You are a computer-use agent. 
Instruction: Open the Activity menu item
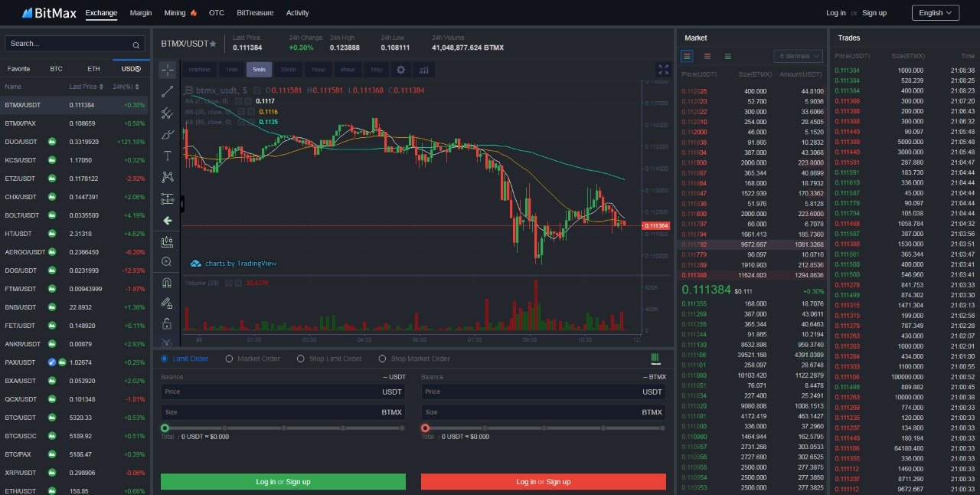pyautogui.click(x=297, y=13)
